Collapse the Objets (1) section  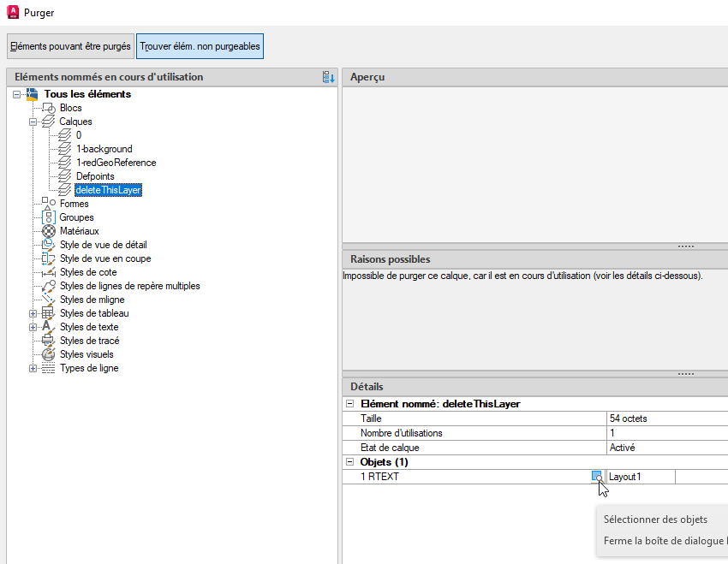point(350,461)
